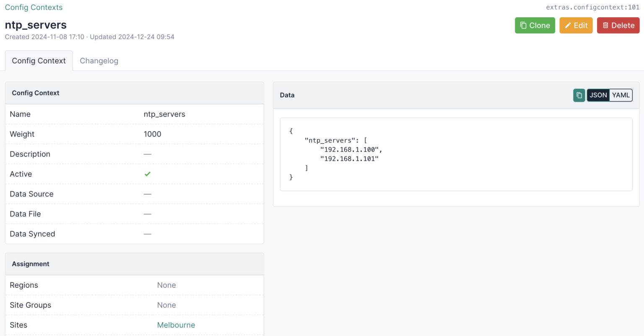Edit this config context
Screen dimensions: 644x336
pos(576,25)
